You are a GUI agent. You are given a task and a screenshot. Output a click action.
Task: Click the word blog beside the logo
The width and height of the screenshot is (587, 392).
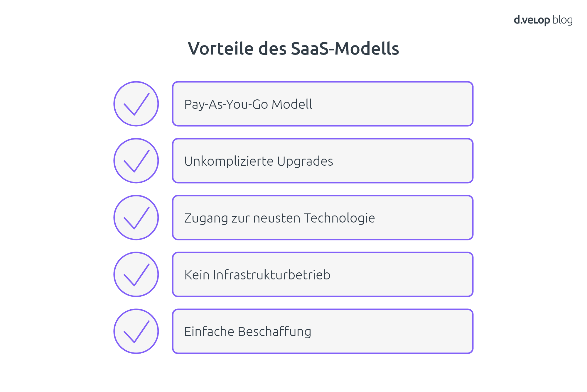[x=562, y=20]
